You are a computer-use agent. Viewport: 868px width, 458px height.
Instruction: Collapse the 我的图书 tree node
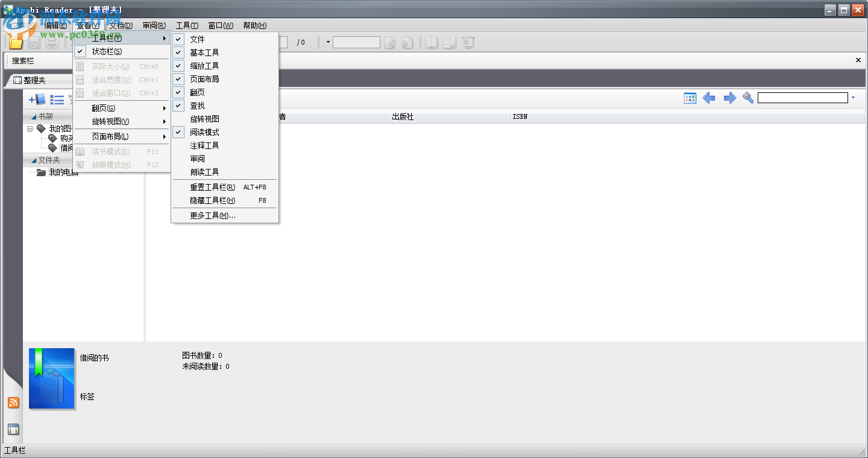(30, 128)
